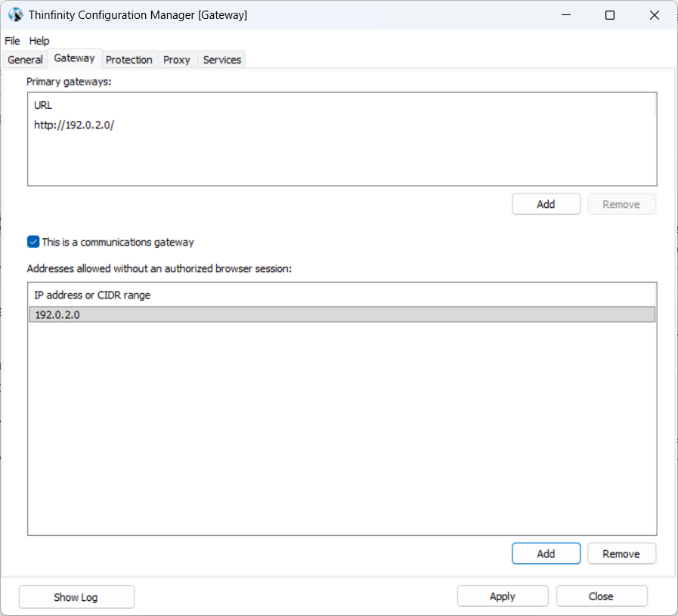Screen dimensions: 678x616
Task: Minimize the Configuration Manager window
Action: (x=566, y=15)
